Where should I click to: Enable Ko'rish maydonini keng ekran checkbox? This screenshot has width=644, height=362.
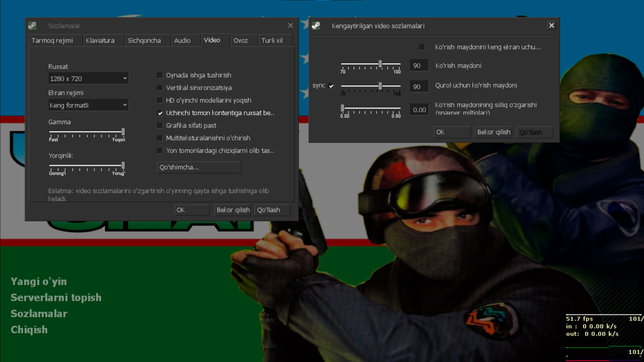[x=422, y=47]
